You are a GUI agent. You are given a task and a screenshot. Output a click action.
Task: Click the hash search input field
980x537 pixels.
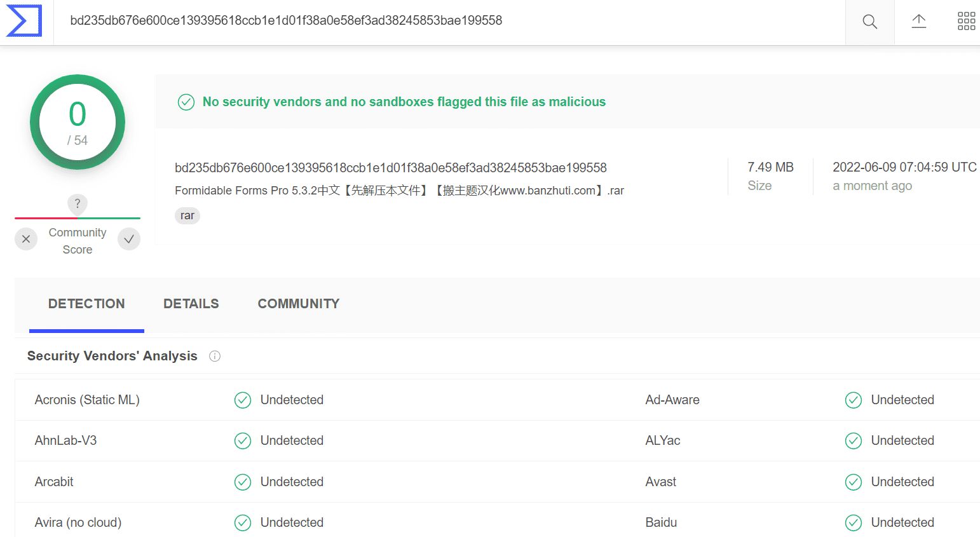pos(449,21)
